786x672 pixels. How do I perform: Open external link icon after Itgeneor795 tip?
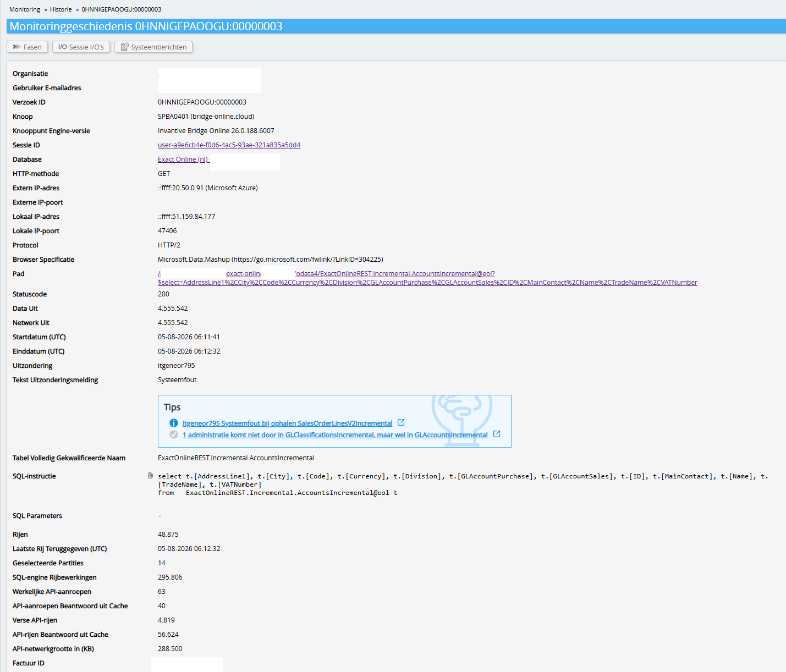[401, 422]
